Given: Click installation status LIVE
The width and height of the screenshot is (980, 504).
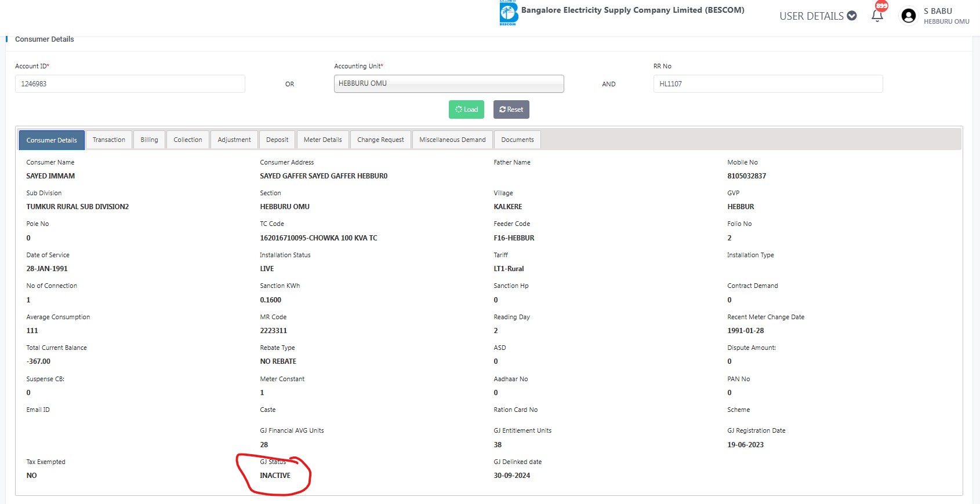Looking at the screenshot, I should 267,269.
